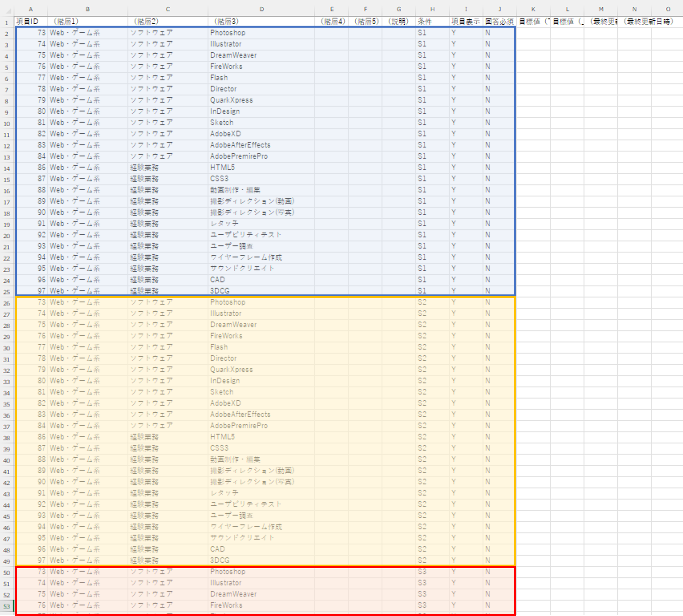The width and height of the screenshot is (683, 616).
Task: Click the 3DCG cell in row 25
Action: coord(262,291)
